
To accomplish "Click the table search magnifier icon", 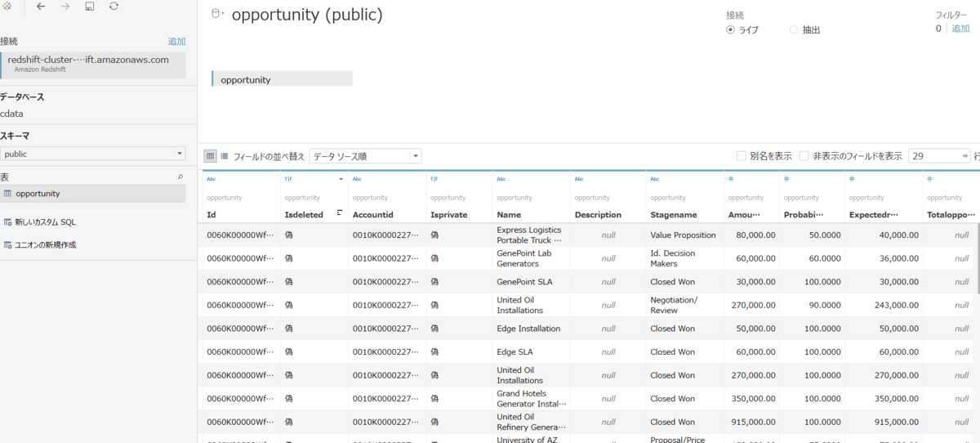I will tap(180, 177).
